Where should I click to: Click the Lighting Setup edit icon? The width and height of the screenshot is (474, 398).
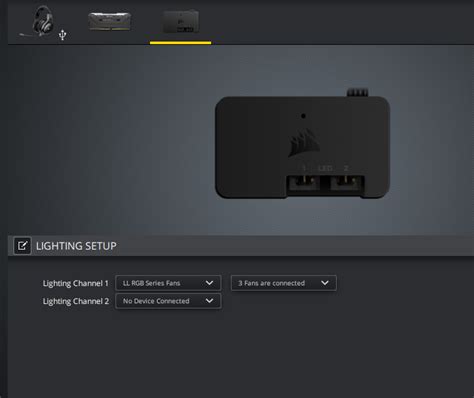click(x=22, y=246)
